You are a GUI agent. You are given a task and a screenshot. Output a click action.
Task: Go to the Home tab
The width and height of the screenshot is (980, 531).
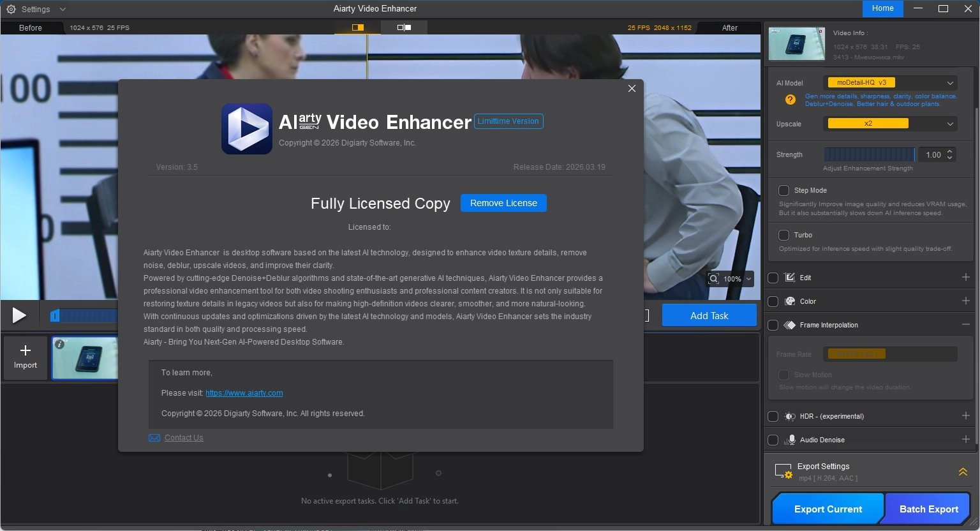tap(882, 8)
